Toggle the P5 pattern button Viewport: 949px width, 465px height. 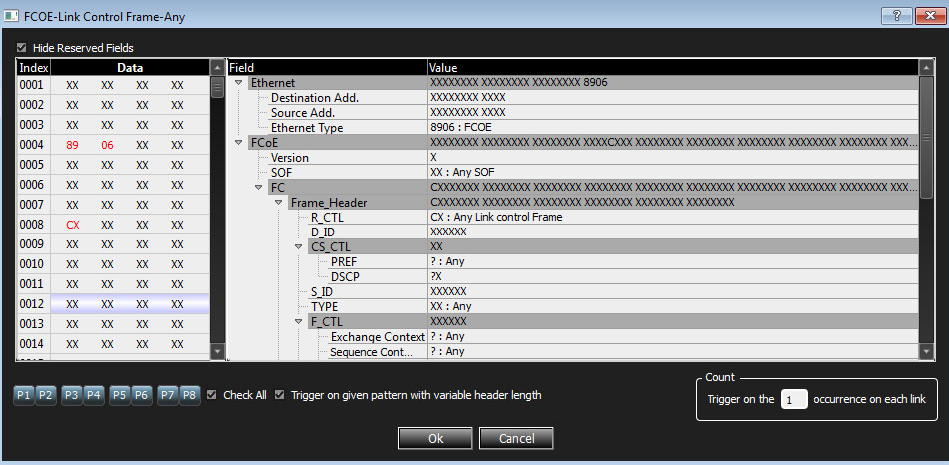[120, 395]
